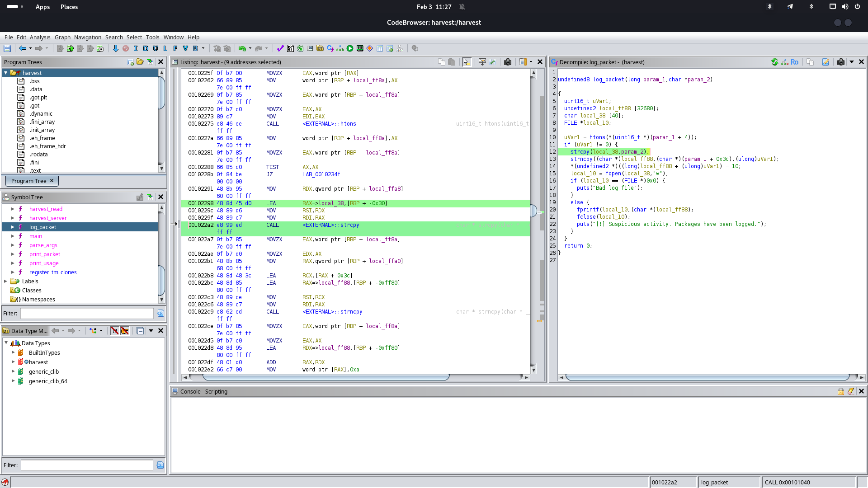Open back navigation history dropdown arrow
Screen dimensions: 868x488
[x=30, y=48]
